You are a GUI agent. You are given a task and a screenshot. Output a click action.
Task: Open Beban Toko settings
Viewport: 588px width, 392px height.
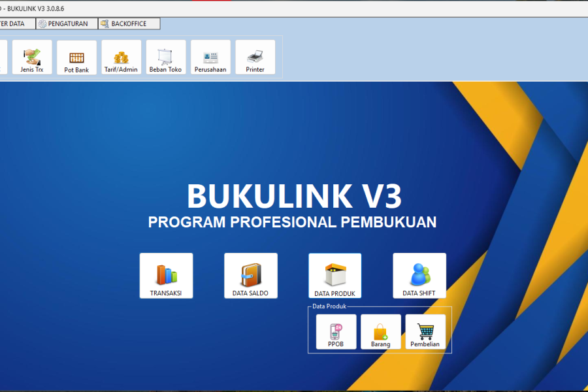[166, 57]
